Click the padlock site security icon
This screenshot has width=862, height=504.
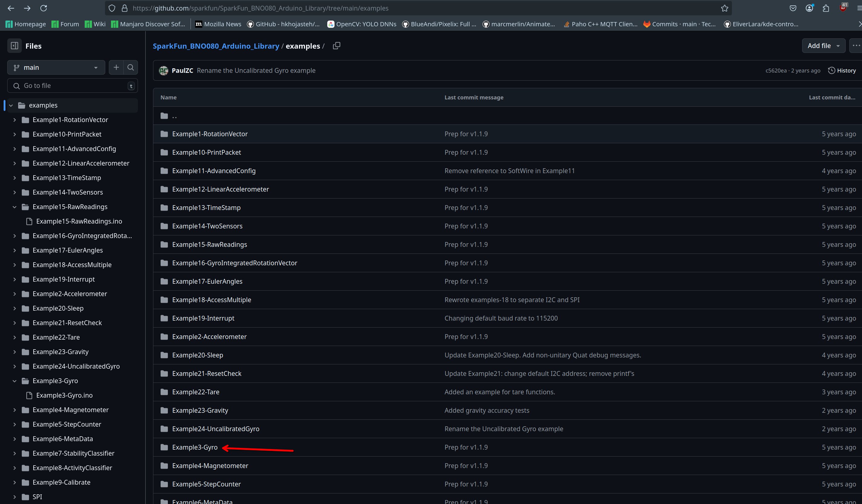(x=125, y=8)
